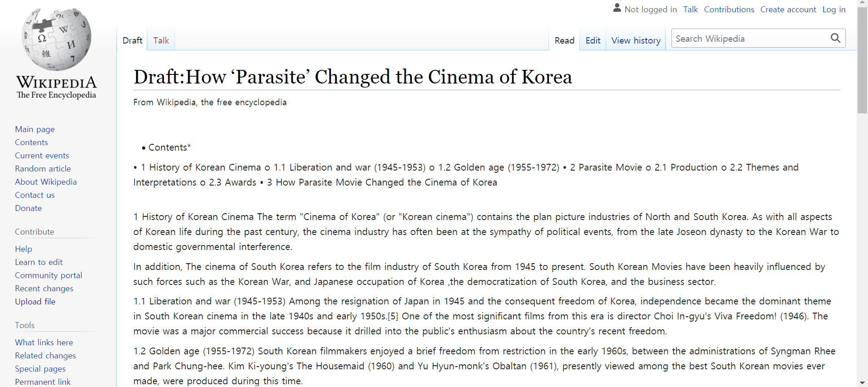Click the 'Contents*' bullet text

pyautogui.click(x=170, y=147)
